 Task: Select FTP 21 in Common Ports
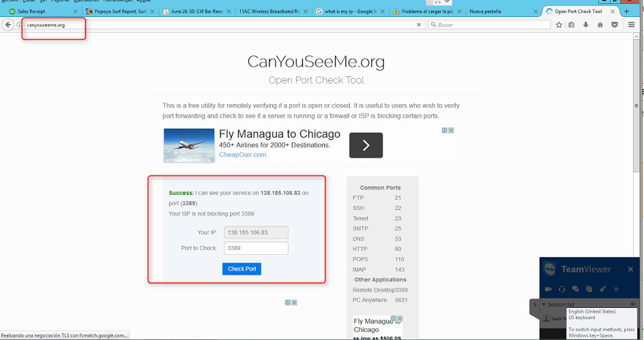[377, 198]
